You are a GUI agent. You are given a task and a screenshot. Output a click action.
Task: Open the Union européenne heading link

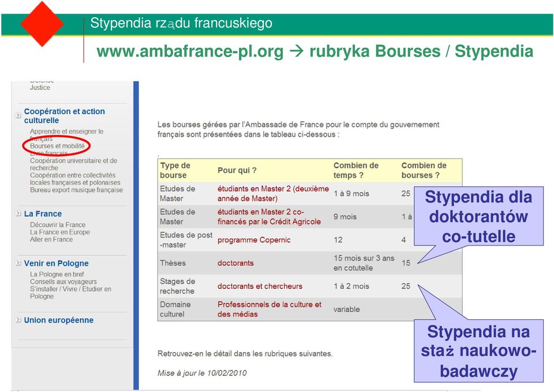point(59,320)
